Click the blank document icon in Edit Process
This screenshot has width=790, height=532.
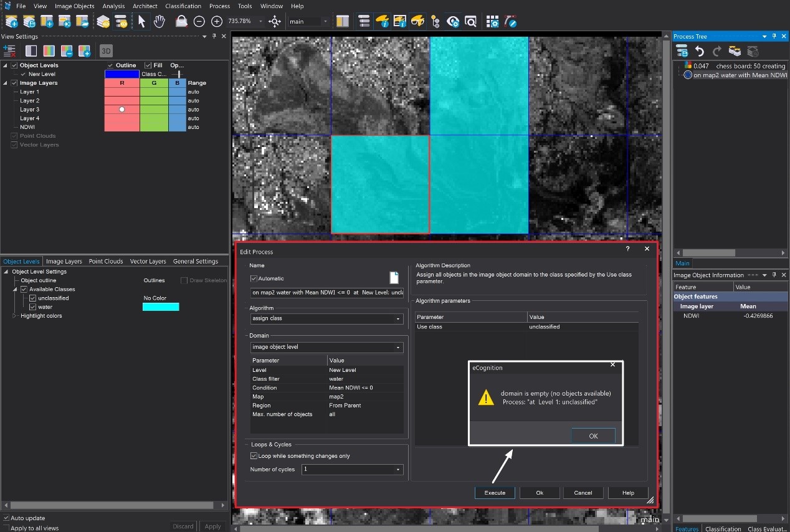tap(394, 278)
